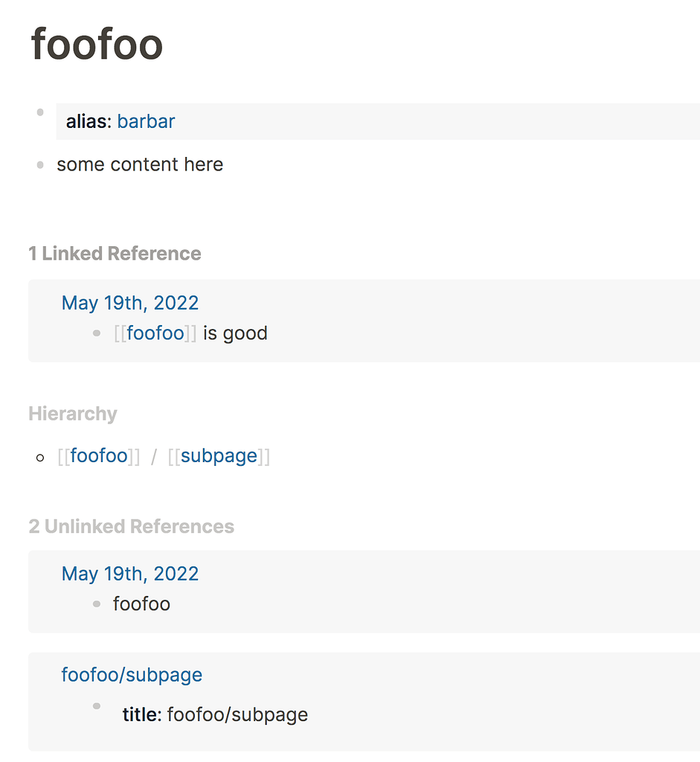Screen dimensions: 700x762
Task: Click the bullet under the first May 19th entry
Action: coord(97,333)
